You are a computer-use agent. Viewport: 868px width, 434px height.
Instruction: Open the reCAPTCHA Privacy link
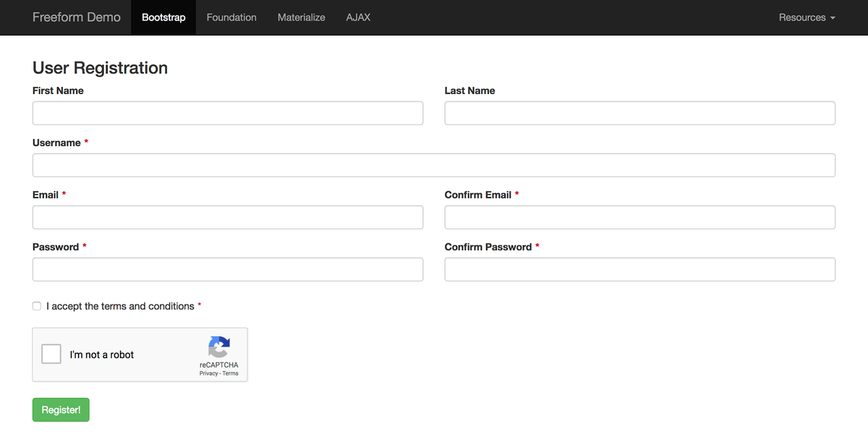(x=208, y=373)
